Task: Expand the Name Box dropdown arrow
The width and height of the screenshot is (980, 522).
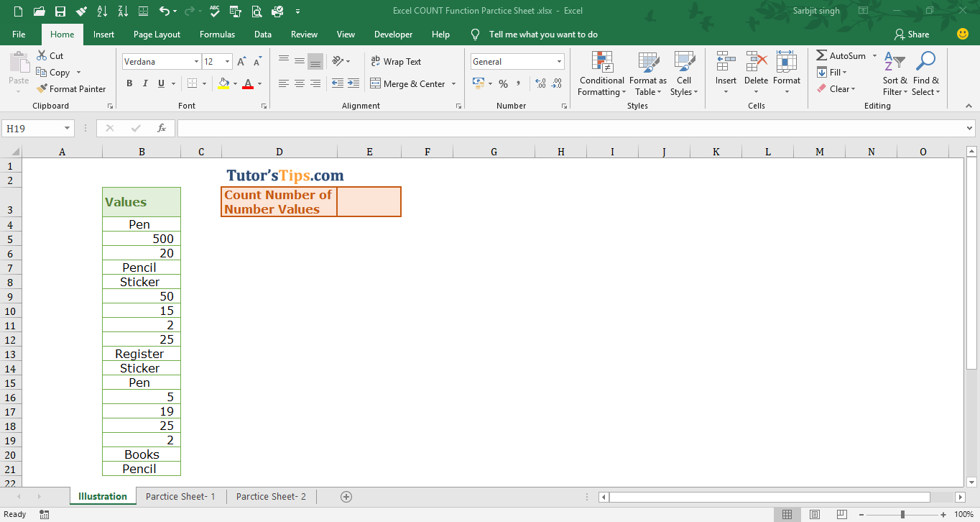Action: point(68,128)
